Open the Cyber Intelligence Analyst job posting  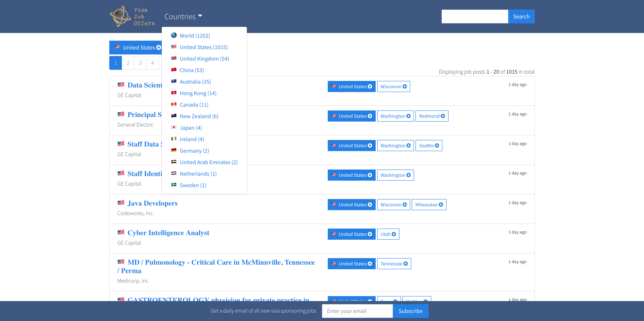[x=168, y=233]
